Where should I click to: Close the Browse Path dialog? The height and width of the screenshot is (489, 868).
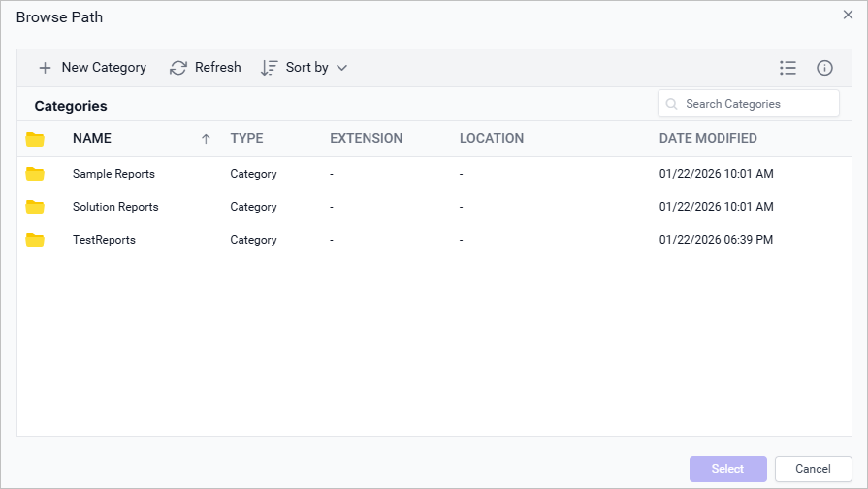tap(848, 15)
